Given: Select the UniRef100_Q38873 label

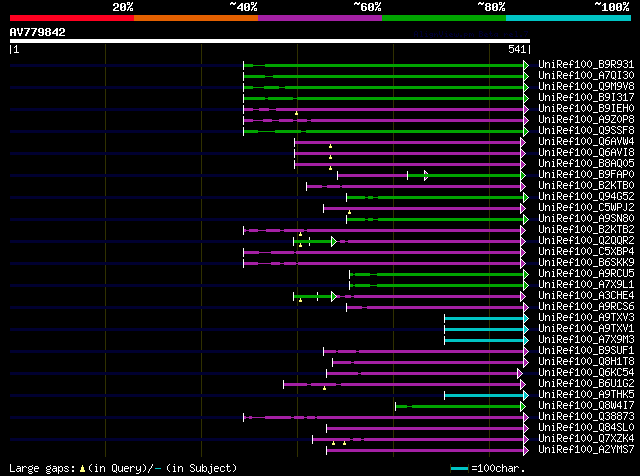Looking at the screenshot, I should [586, 417].
